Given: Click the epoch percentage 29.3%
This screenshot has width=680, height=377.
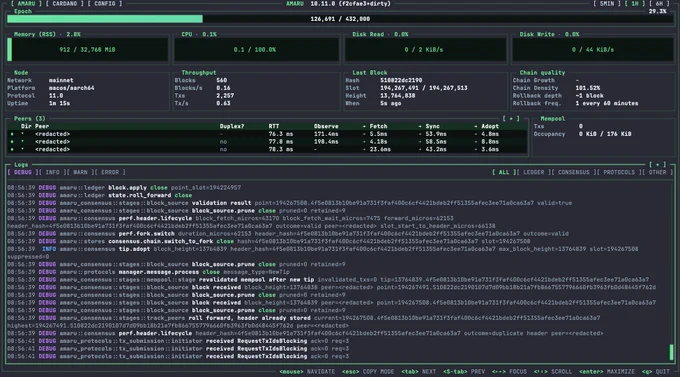Looking at the screenshot, I should point(657,11).
